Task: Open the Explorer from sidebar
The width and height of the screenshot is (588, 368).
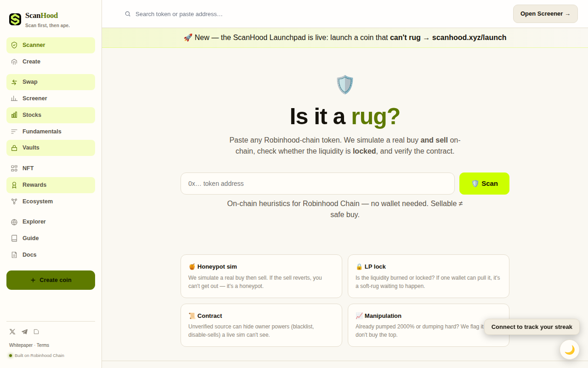Action: click(51, 222)
